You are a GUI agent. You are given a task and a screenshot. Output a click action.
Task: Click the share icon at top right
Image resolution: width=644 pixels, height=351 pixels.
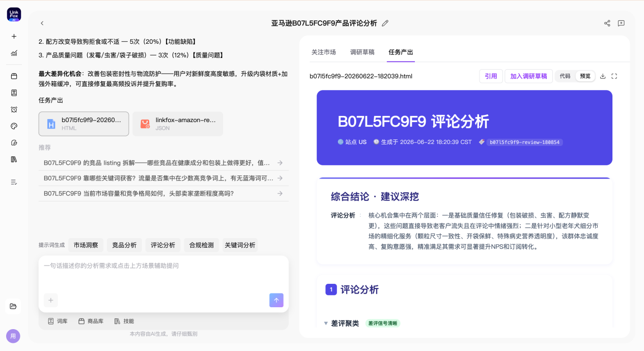(607, 23)
